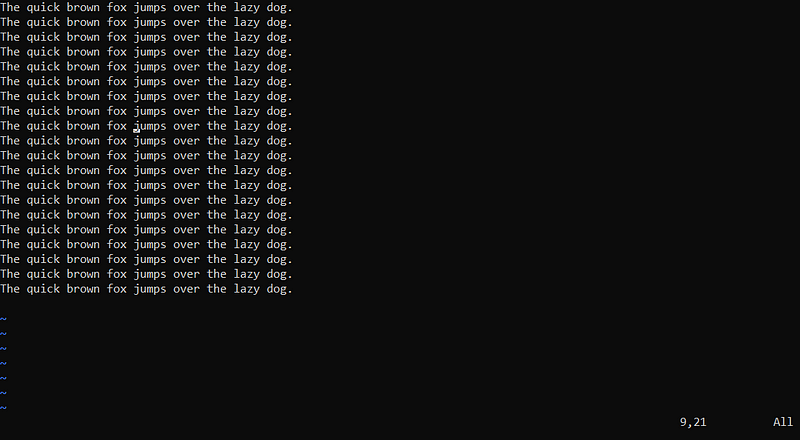Click the All scroll indicator in status line
Viewport: 800px width, 440px height.
(x=783, y=422)
